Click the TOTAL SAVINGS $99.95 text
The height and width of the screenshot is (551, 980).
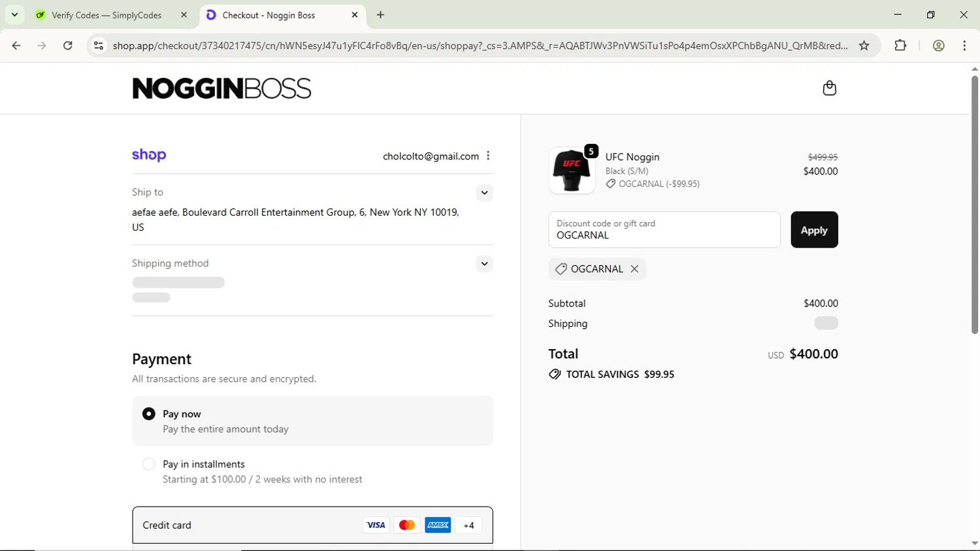coord(620,375)
